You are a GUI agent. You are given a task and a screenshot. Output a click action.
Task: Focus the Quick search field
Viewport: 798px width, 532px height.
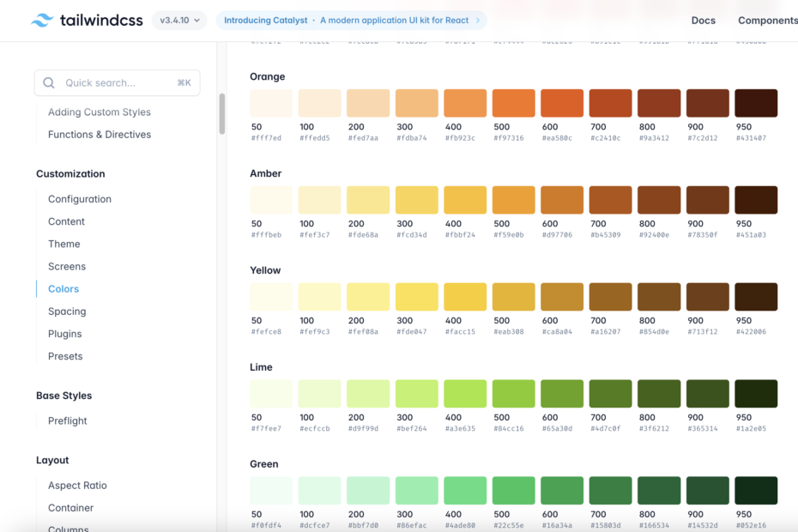pyautogui.click(x=118, y=83)
